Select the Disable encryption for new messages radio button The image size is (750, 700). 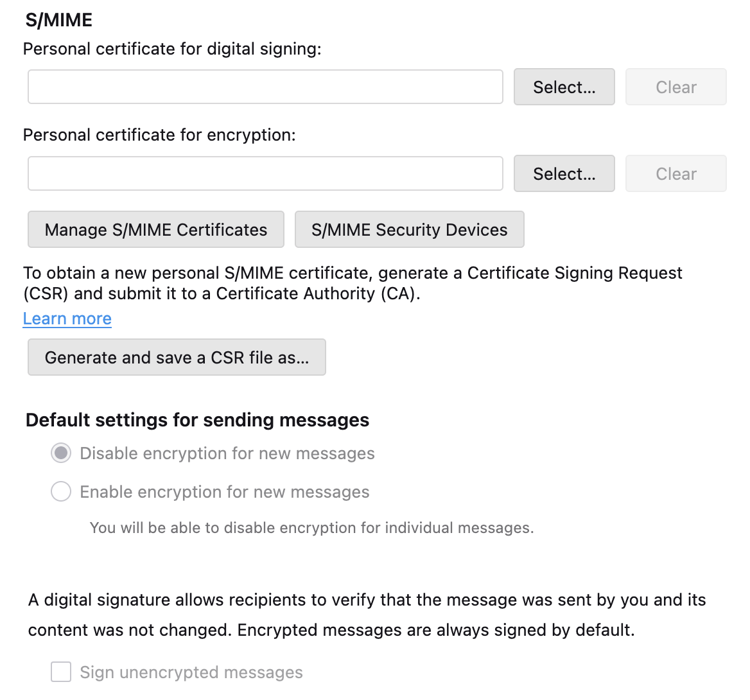coord(61,453)
